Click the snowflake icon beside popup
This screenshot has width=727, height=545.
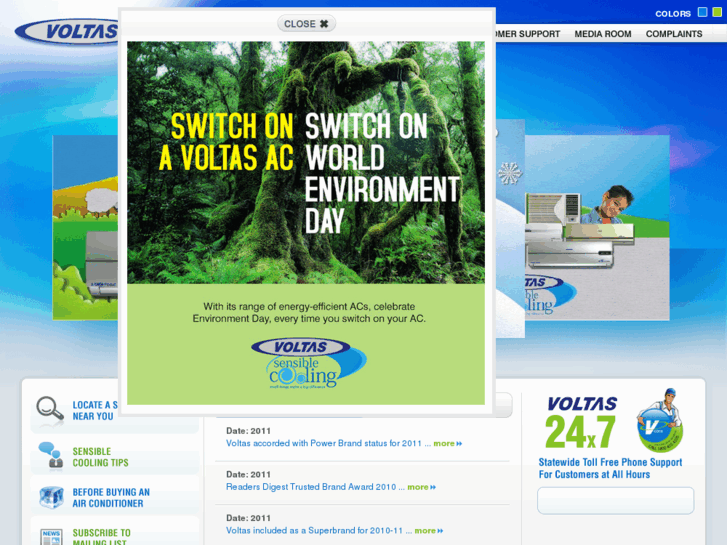[x=510, y=173]
